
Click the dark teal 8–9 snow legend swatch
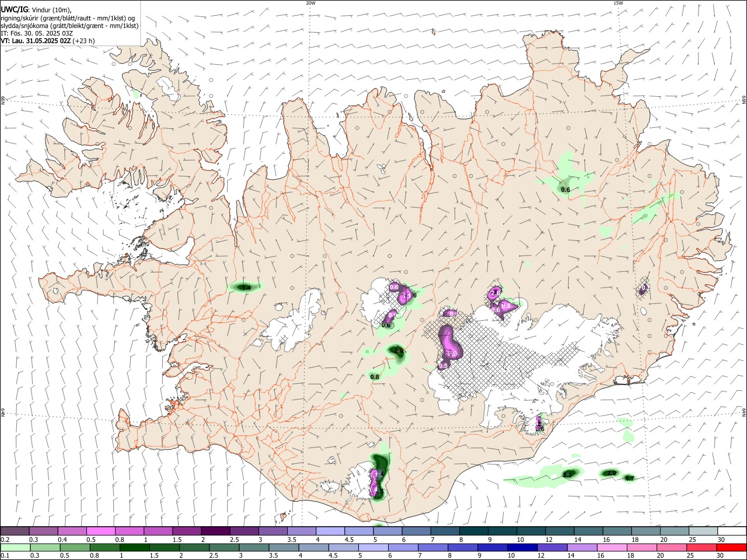[473, 531]
